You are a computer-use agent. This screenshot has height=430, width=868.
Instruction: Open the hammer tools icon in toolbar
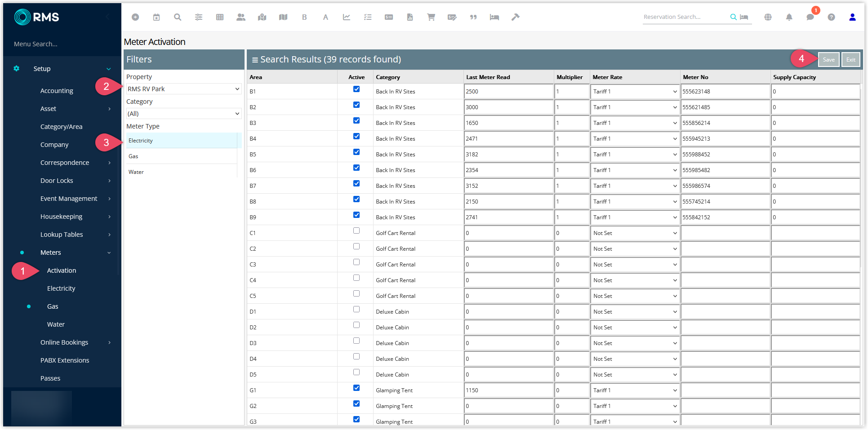[x=516, y=17]
